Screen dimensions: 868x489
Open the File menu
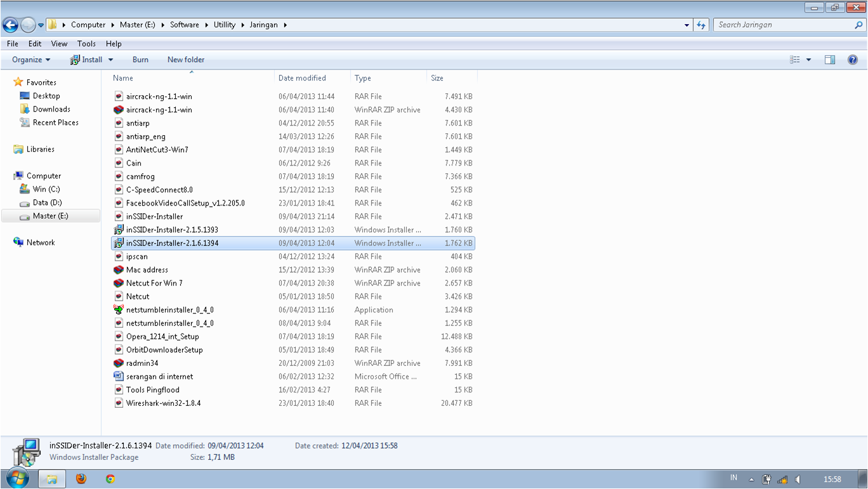pyautogui.click(x=12, y=44)
